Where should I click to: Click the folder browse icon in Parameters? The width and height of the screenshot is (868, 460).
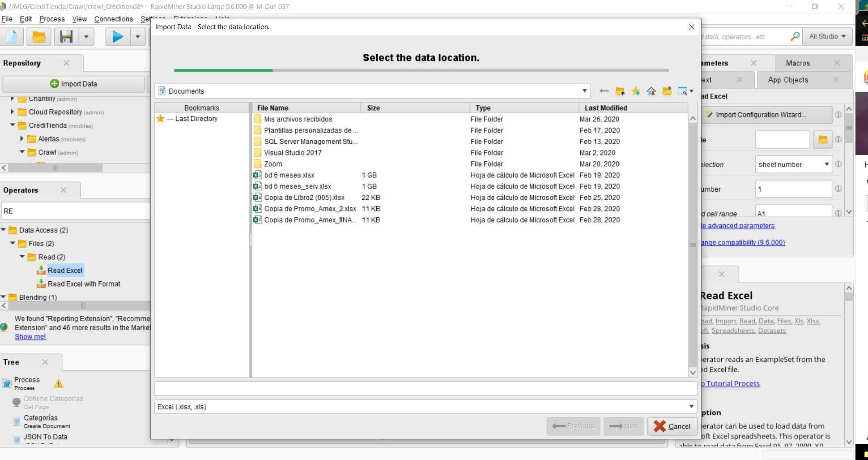pos(822,140)
